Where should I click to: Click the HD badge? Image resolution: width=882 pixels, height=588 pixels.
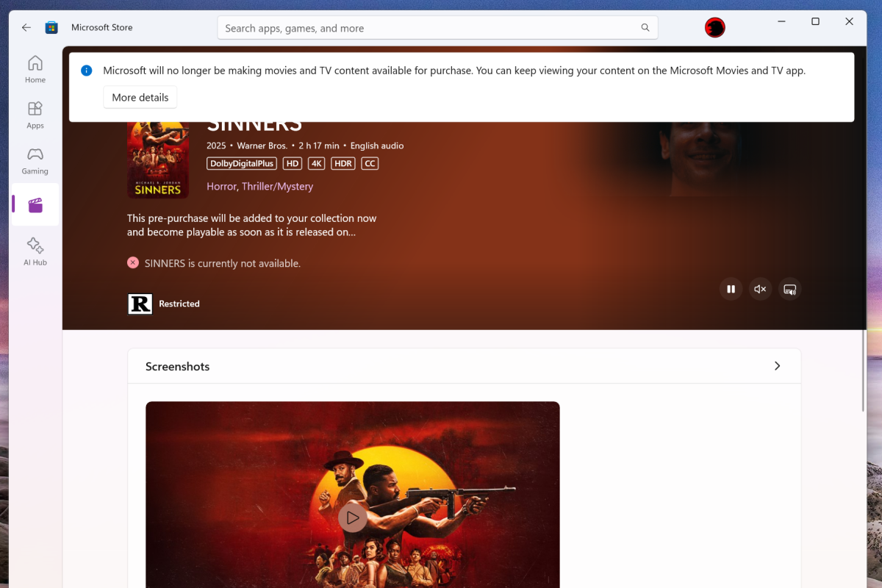coord(293,164)
